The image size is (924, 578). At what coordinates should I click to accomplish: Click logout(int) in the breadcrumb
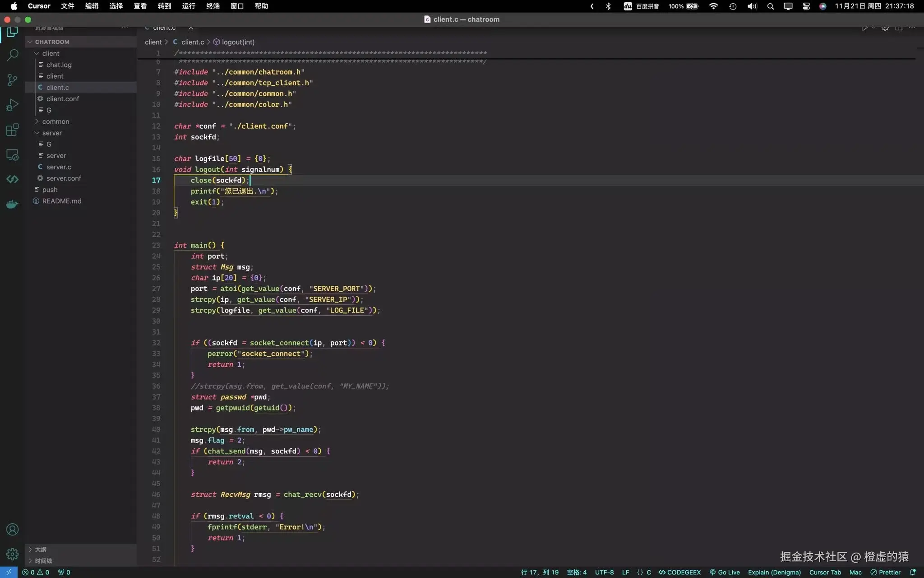pos(238,42)
